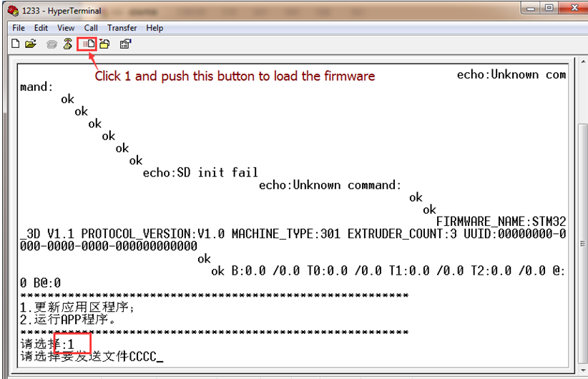
Task: Click the Receive file toolbar icon
Action: coord(104,44)
